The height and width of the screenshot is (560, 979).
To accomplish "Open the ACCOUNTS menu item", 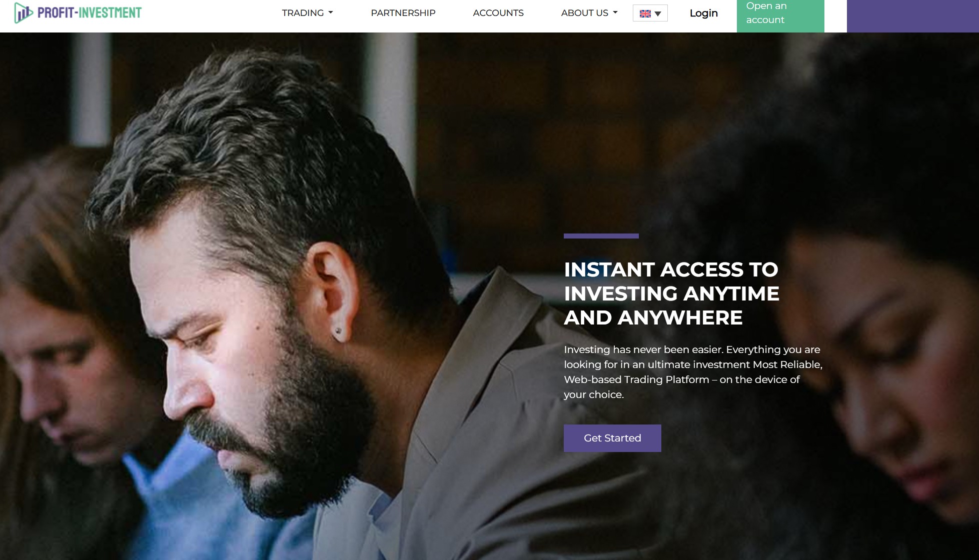I will coord(498,13).
